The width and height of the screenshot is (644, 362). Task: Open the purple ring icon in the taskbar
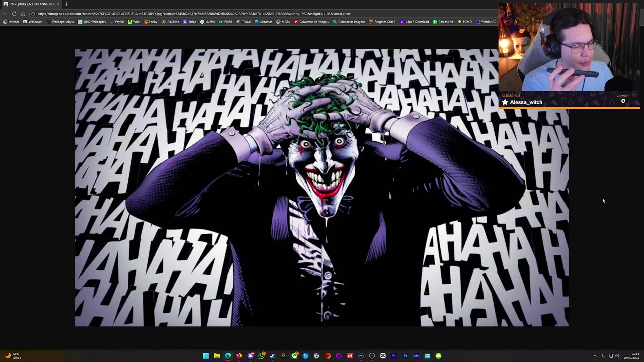point(339,356)
